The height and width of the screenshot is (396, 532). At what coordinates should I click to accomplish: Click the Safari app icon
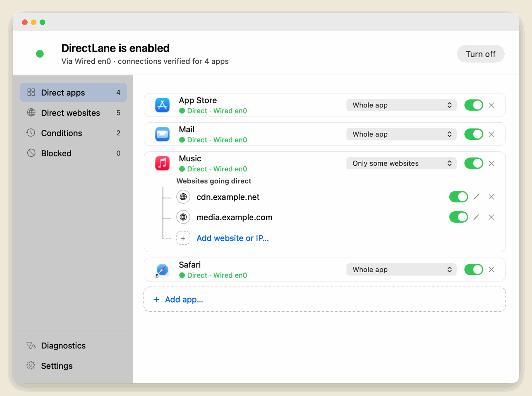coord(162,270)
